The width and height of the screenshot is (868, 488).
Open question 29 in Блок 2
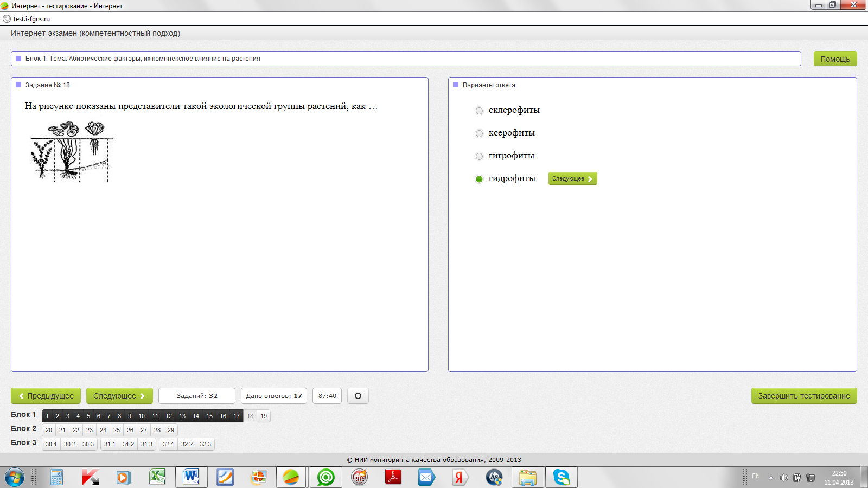coord(171,430)
